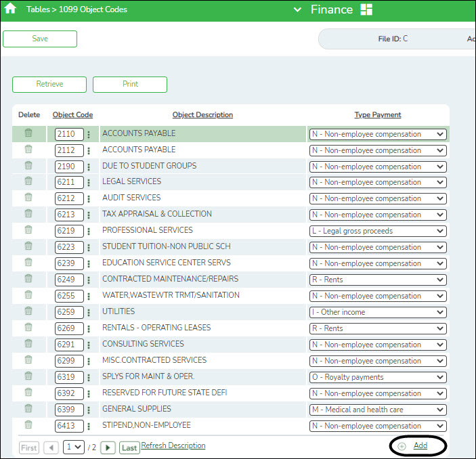The image size is (476, 459).
Task: Delete STIPEND,NON-EMPLOYEE row trash icon
Action: pyautogui.click(x=28, y=424)
